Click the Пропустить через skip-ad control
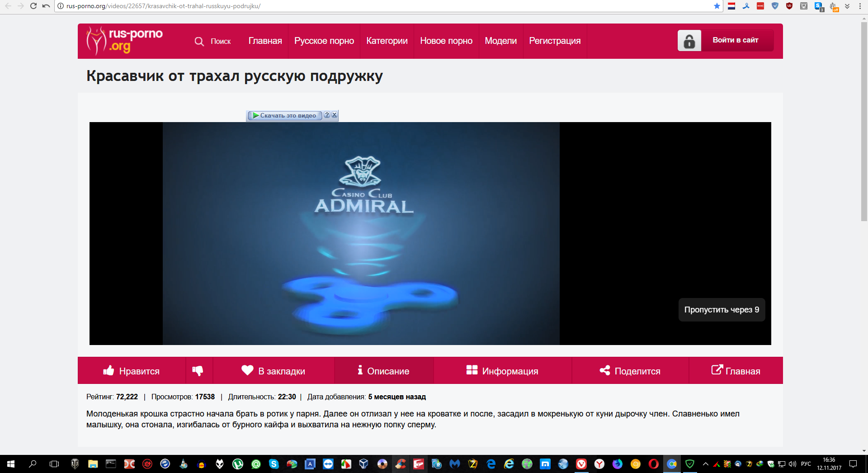 (x=722, y=310)
